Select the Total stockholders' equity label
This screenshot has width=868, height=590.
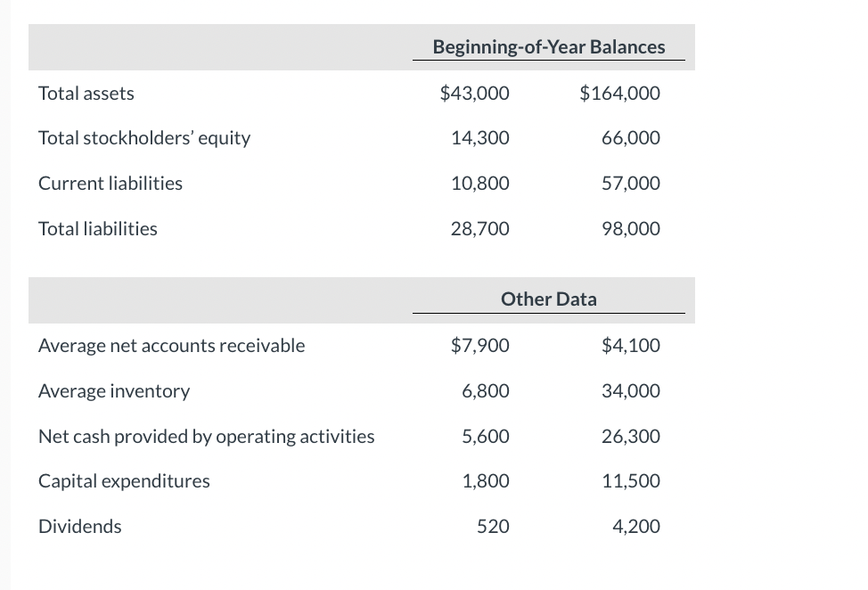tap(144, 138)
